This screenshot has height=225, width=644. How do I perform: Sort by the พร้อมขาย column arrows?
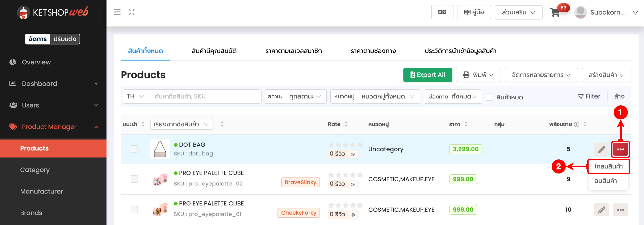point(585,124)
